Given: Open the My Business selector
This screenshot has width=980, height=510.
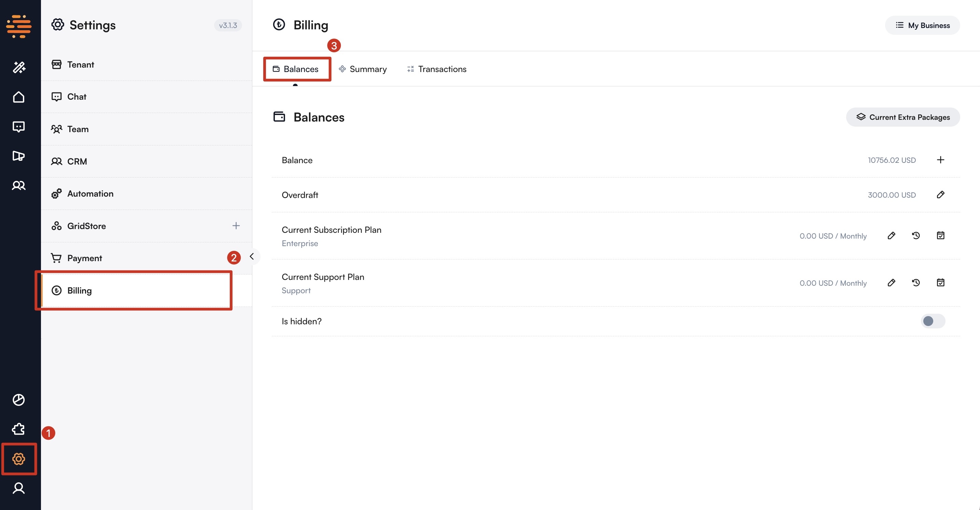Looking at the screenshot, I should click(922, 25).
